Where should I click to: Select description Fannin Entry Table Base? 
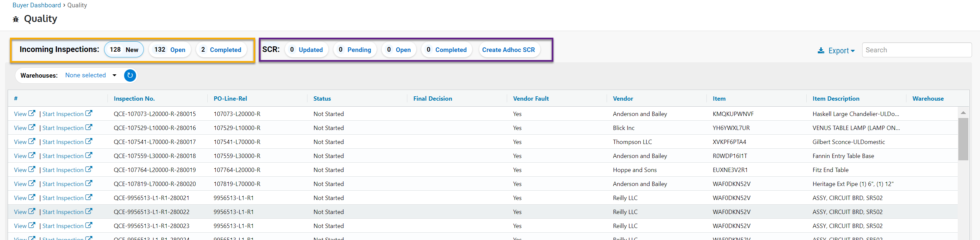tap(843, 156)
